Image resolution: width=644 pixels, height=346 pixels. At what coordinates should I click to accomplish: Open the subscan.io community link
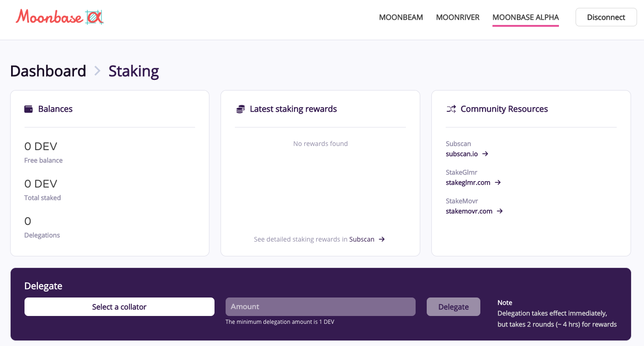462,154
